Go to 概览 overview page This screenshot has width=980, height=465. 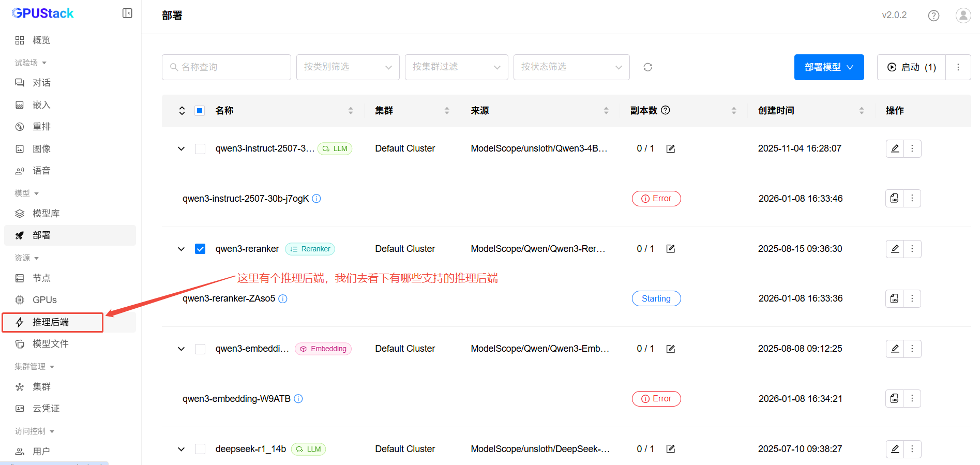[70, 40]
